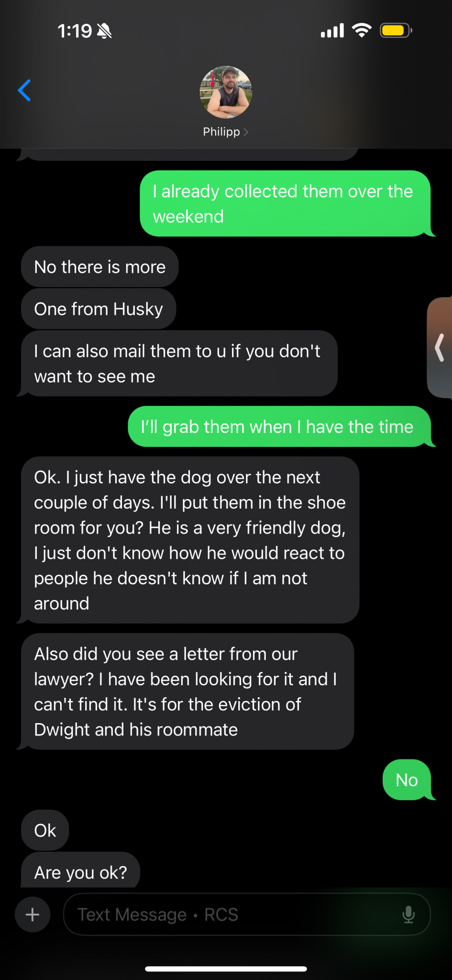Tap the "already collected them" green bubble
The image size is (452, 980).
tap(286, 204)
